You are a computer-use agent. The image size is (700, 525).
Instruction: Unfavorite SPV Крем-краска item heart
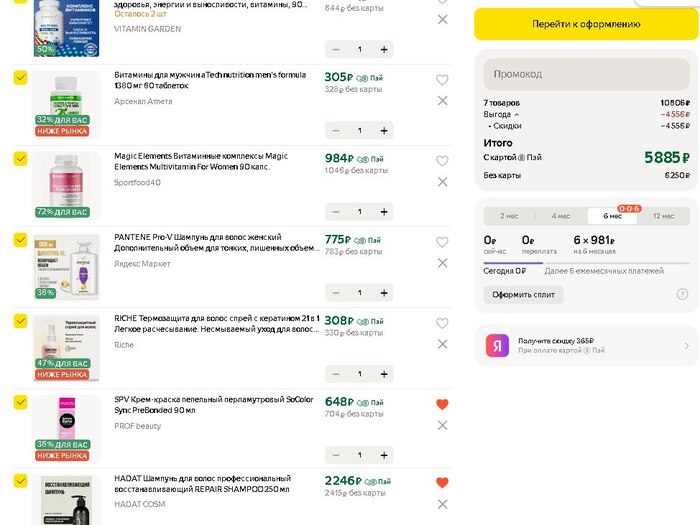442,404
